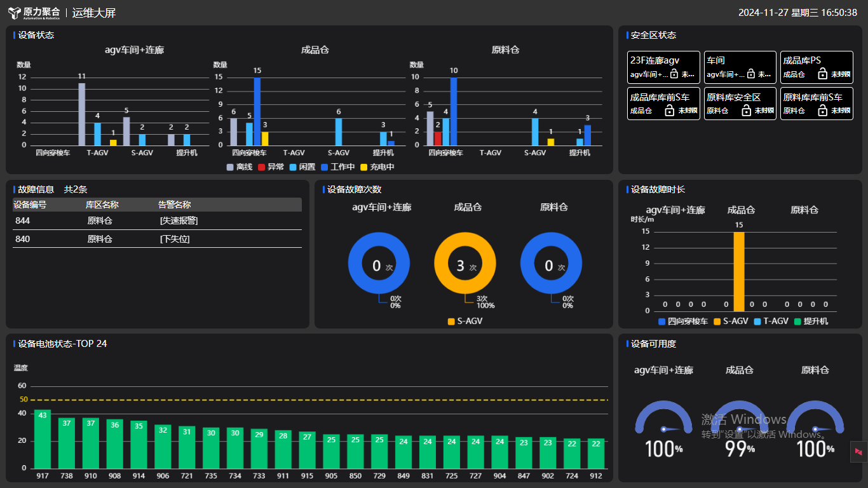This screenshot has height=488, width=868.
Task: Toggle the 充电中 legend in 设备状态 chart
Action: point(377,167)
